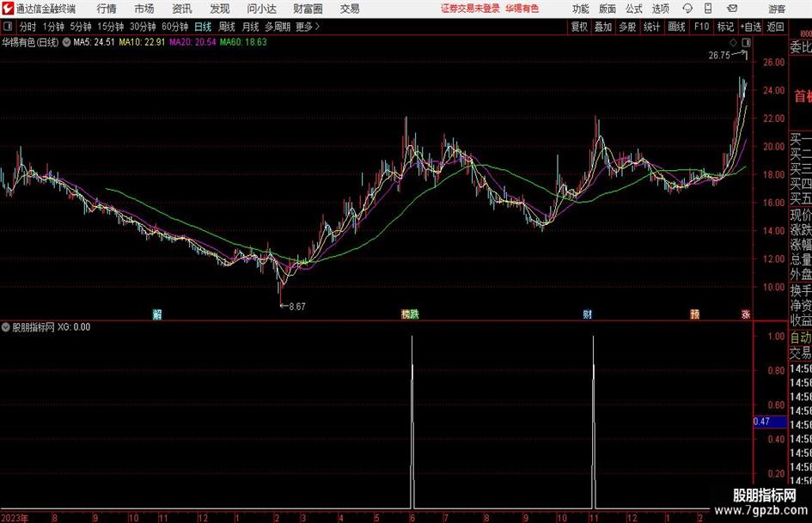Open the 多周期 multi-period view

coord(278,27)
